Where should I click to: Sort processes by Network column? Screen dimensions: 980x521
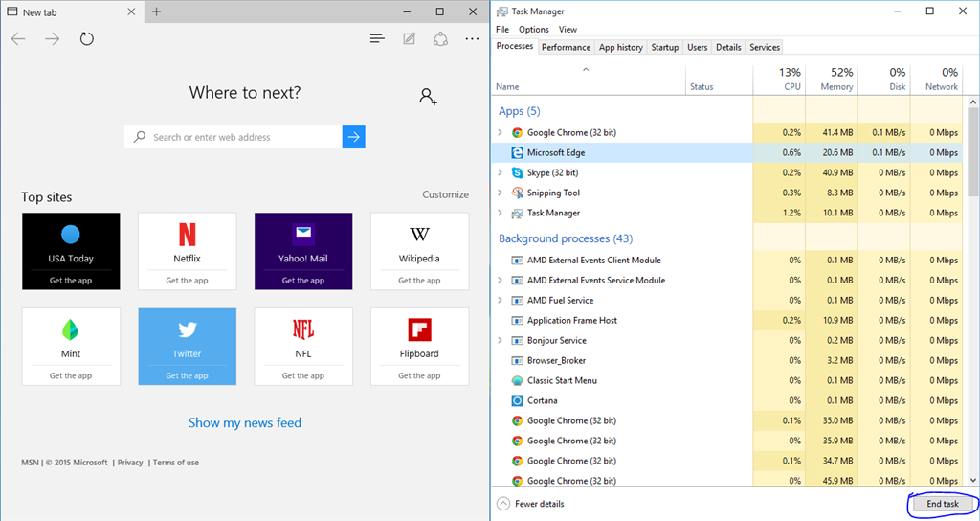pyautogui.click(x=936, y=79)
